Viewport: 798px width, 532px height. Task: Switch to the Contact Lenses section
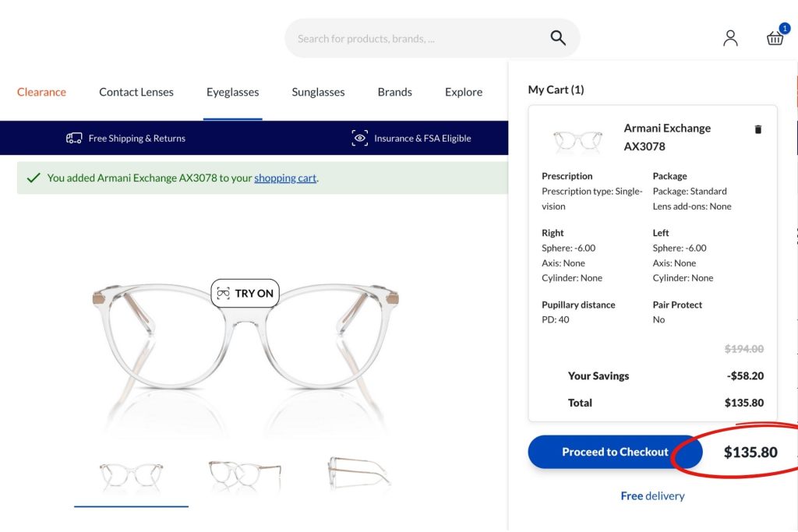tap(136, 92)
